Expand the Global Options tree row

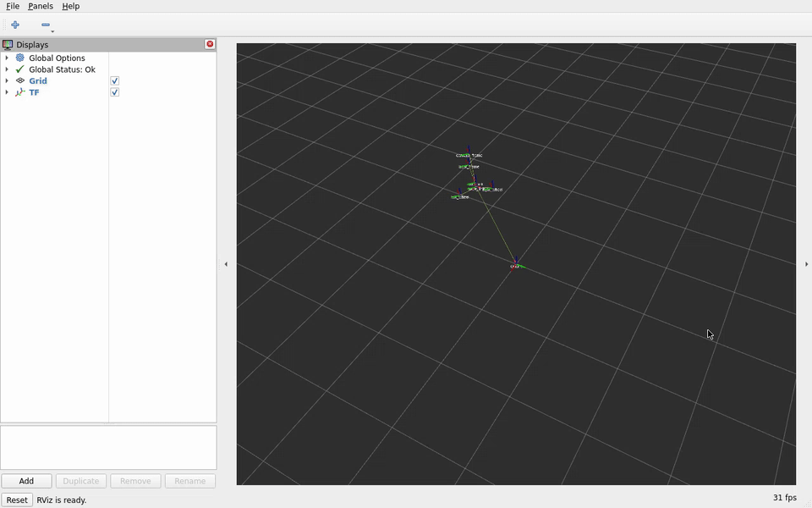[7, 58]
